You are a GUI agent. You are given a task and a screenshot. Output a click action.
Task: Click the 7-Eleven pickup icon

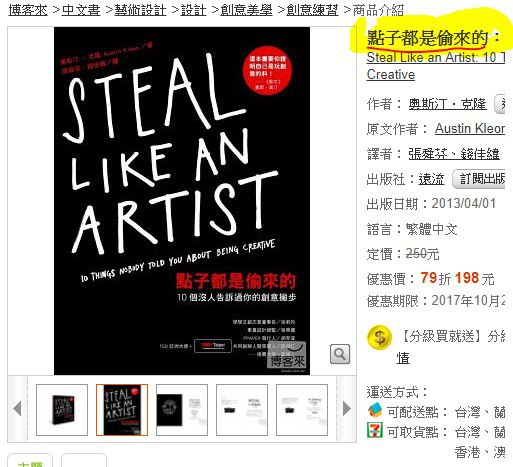(375, 430)
